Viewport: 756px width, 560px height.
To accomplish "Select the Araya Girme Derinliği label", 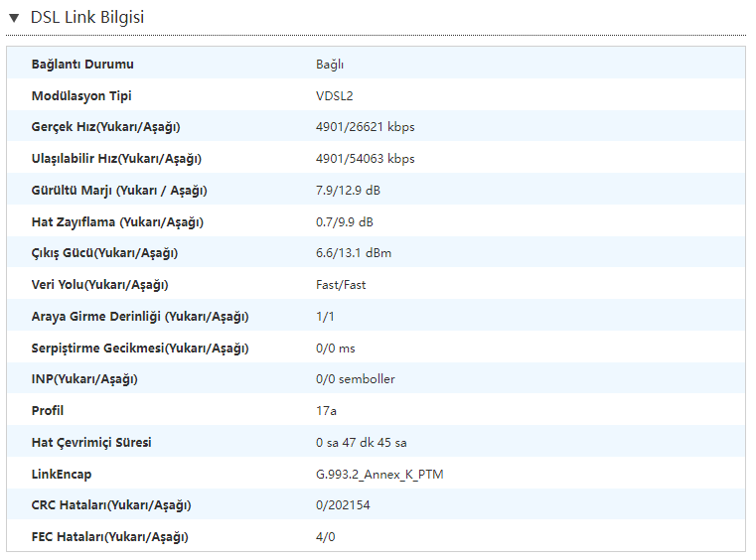I will 140,317.
